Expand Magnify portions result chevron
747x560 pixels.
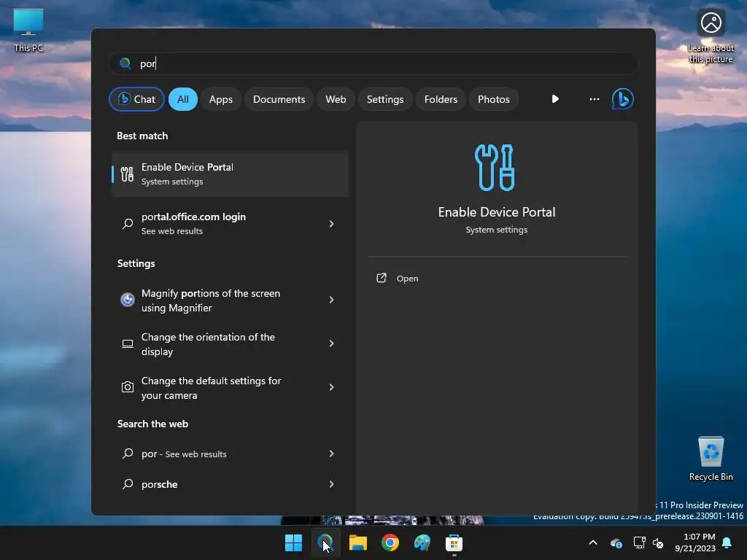click(x=331, y=300)
